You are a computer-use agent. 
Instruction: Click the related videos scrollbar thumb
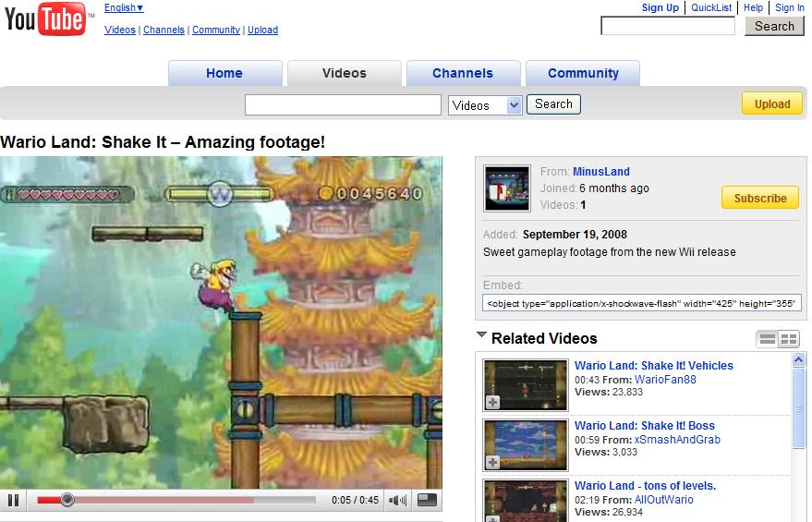(x=798, y=408)
